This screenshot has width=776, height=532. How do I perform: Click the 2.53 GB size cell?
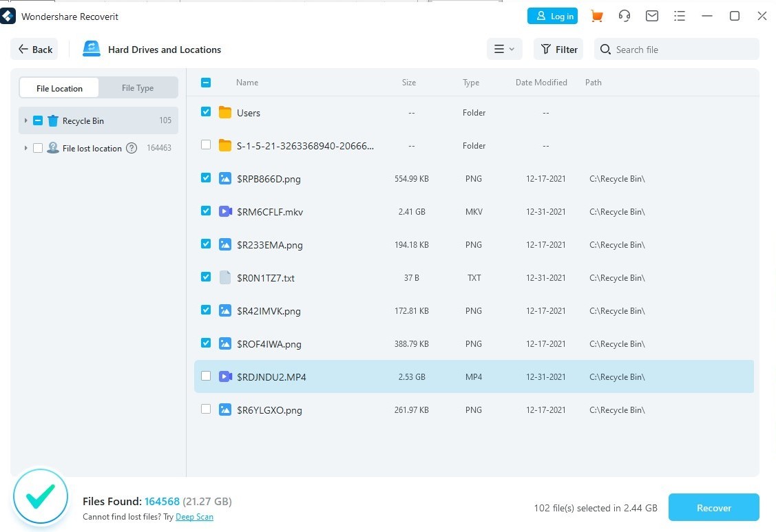412,376
